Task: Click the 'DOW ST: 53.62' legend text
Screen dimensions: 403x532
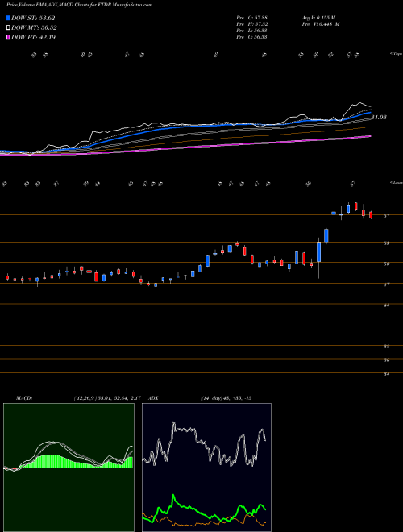Action: 33,18
